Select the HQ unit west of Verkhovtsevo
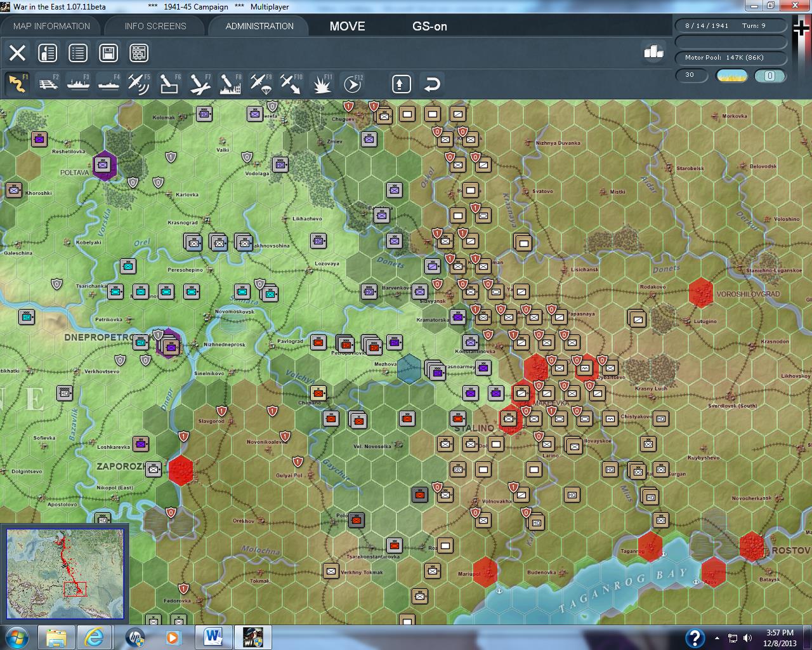812x650 pixels. [64, 394]
